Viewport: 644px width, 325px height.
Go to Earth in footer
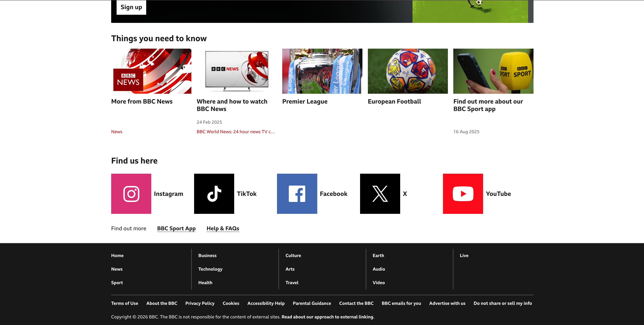pos(378,255)
